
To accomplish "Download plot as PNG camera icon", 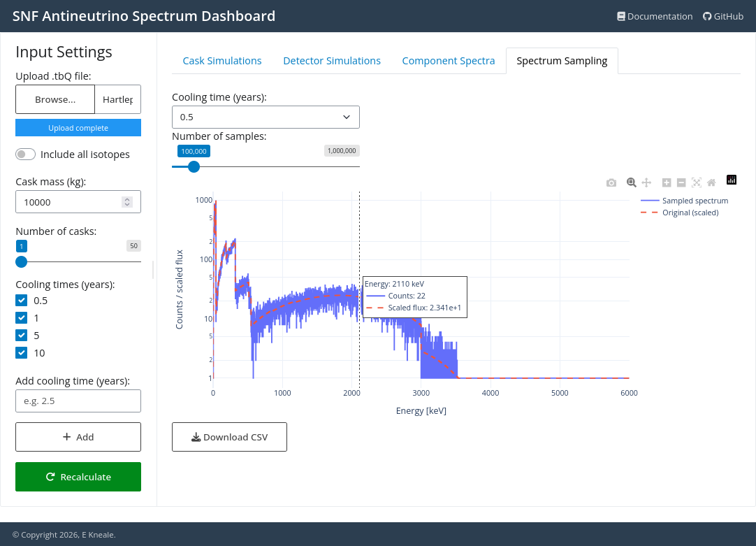I will [611, 182].
